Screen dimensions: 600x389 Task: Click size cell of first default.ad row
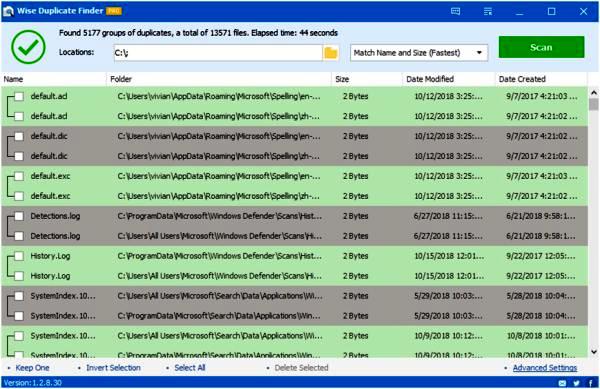(x=355, y=96)
